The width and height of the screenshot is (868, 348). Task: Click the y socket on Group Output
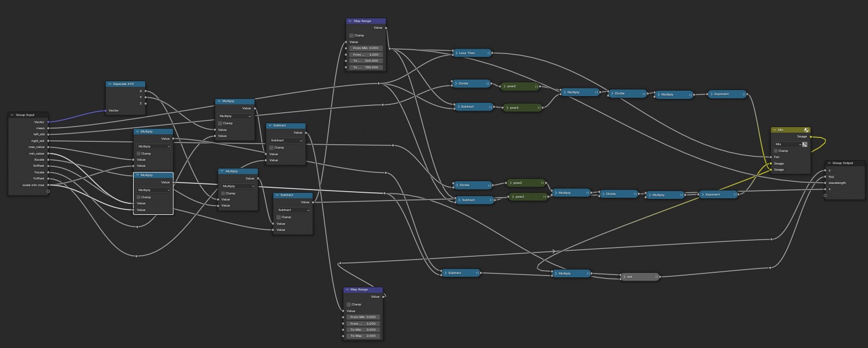pyautogui.click(x=825, y=170)
